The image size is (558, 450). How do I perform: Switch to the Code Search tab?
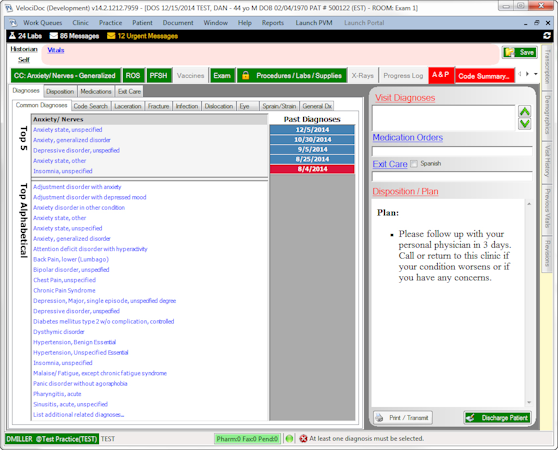90,106
